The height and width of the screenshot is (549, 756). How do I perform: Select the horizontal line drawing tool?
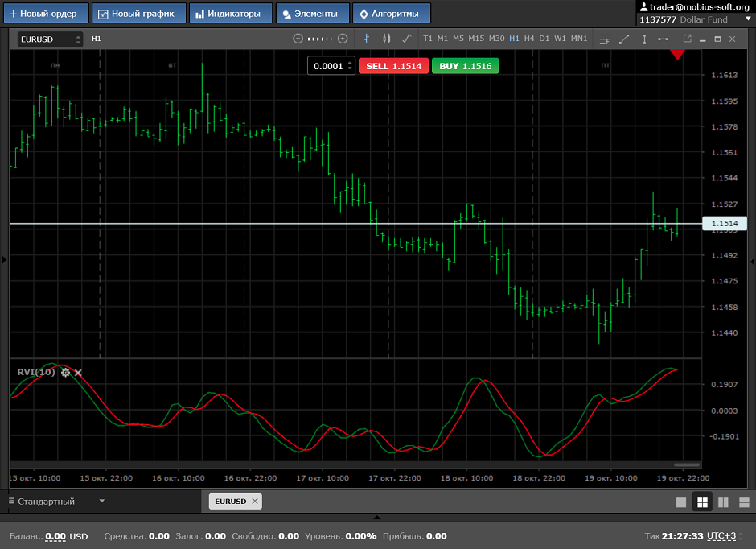(664, 39)
